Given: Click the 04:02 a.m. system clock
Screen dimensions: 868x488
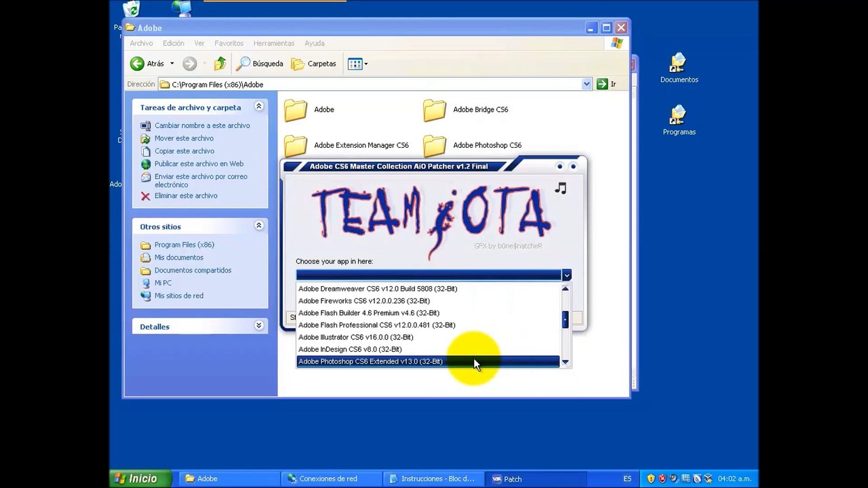Looking at the screenshot, I should click(735, 479).
